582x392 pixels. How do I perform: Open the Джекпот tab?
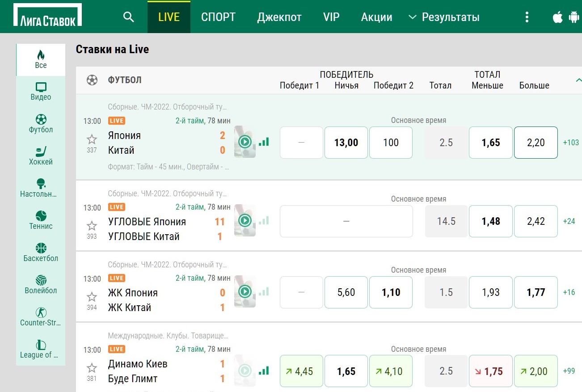(x=279, y=17)
